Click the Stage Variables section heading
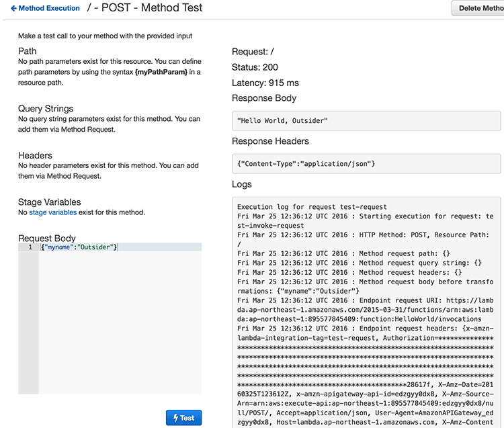The height and width of the screenshot is (428, 504). click(50, 202)
